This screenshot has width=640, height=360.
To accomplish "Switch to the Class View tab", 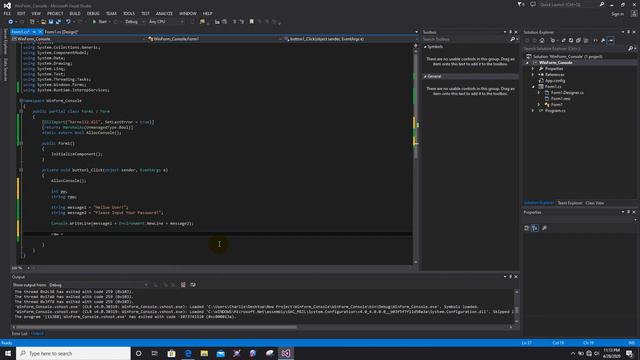I will click(x=595, y=203).
